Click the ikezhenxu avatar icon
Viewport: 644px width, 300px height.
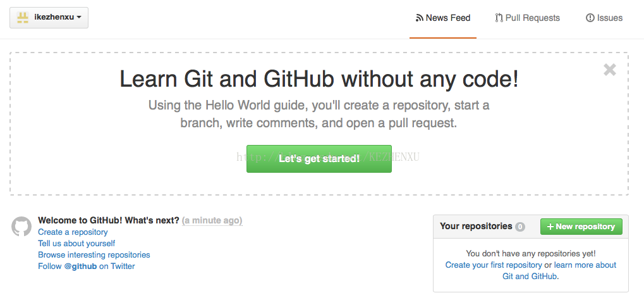[x=22, y=17]
